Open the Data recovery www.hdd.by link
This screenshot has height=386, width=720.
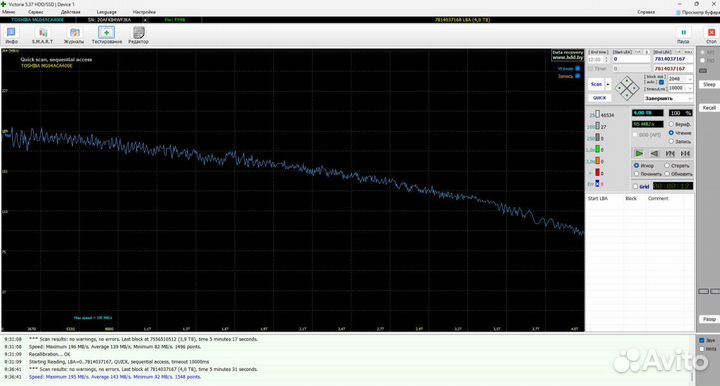point(568,55)
